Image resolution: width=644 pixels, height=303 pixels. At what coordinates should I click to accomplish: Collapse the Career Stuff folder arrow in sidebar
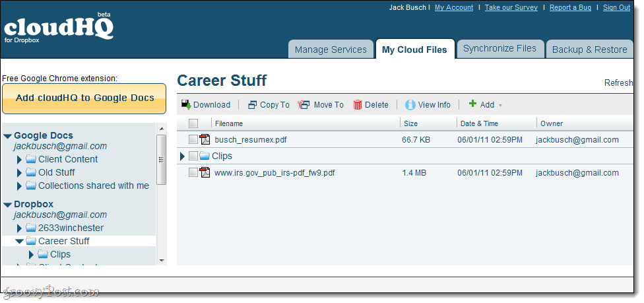20,242
